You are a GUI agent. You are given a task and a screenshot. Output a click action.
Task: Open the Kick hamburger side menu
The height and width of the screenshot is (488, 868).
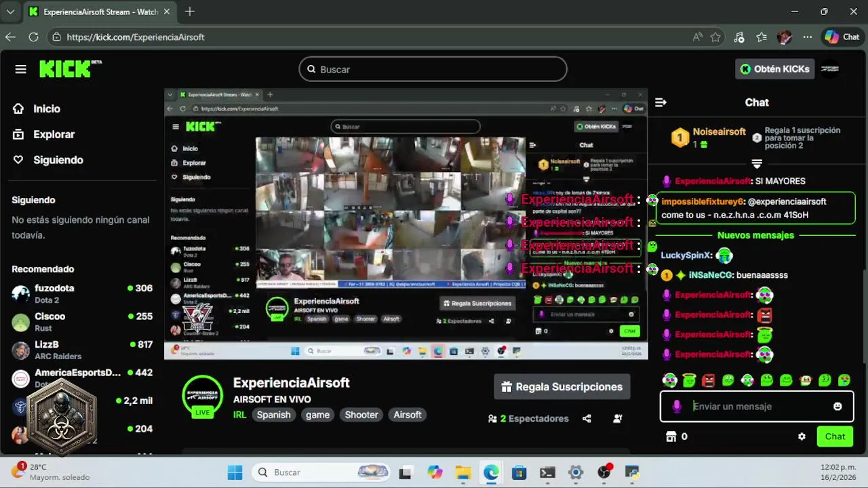[21, 69]
